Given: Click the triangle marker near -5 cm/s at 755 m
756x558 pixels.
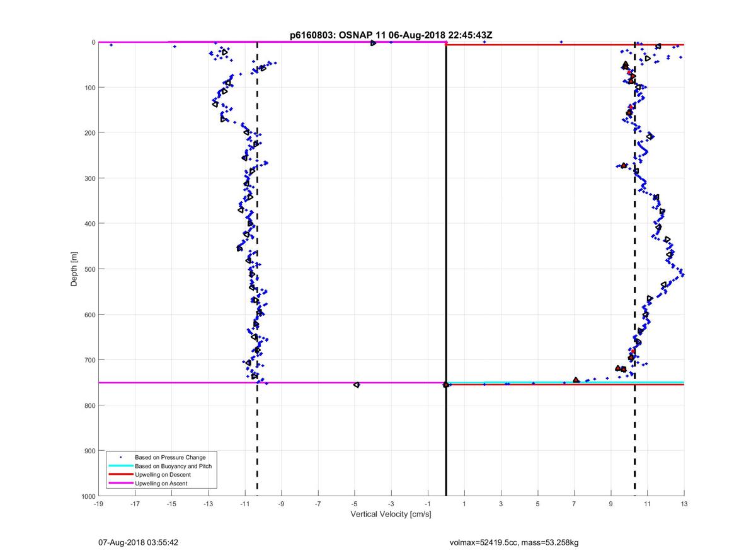Looking at the screenshot, I should point(357,385).
